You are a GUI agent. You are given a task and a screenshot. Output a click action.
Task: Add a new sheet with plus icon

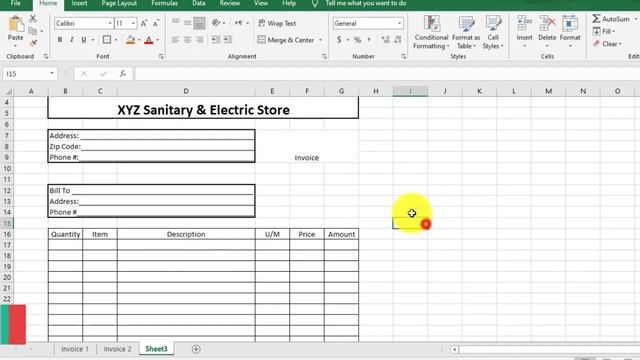click(x=196, y=349)
